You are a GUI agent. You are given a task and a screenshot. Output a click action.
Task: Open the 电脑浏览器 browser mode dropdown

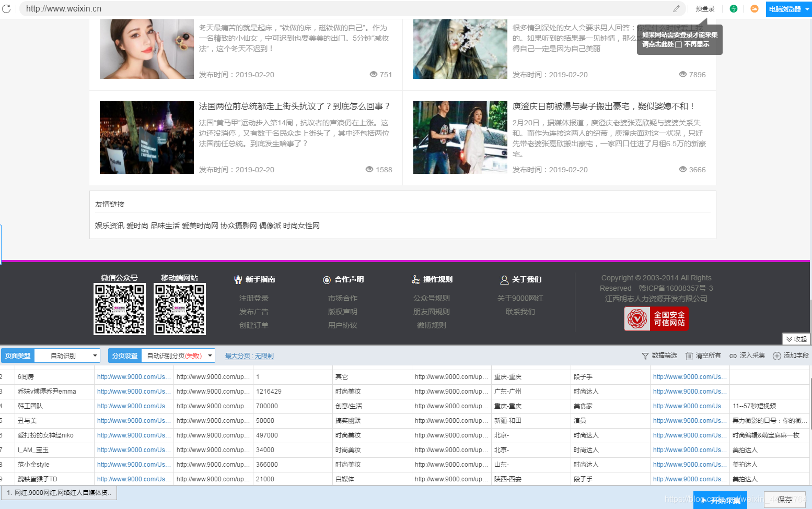pos(788,9)
